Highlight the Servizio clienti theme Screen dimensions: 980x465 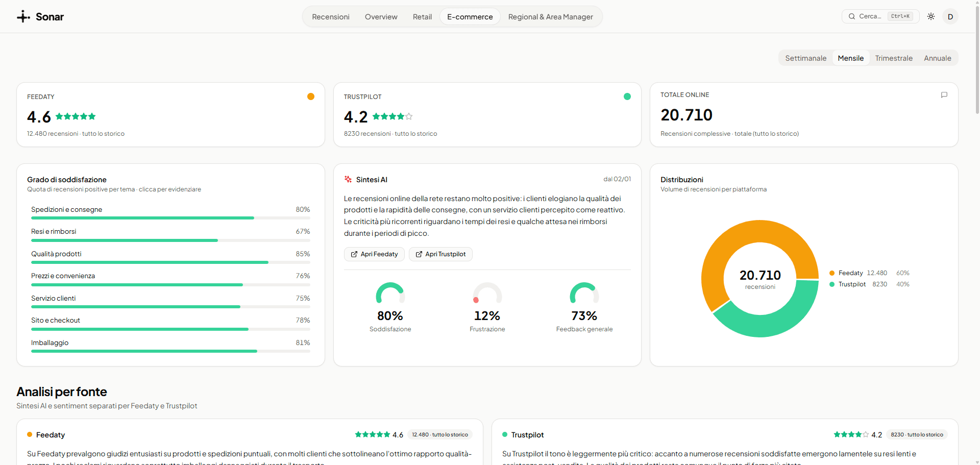[x=170, y=302]
